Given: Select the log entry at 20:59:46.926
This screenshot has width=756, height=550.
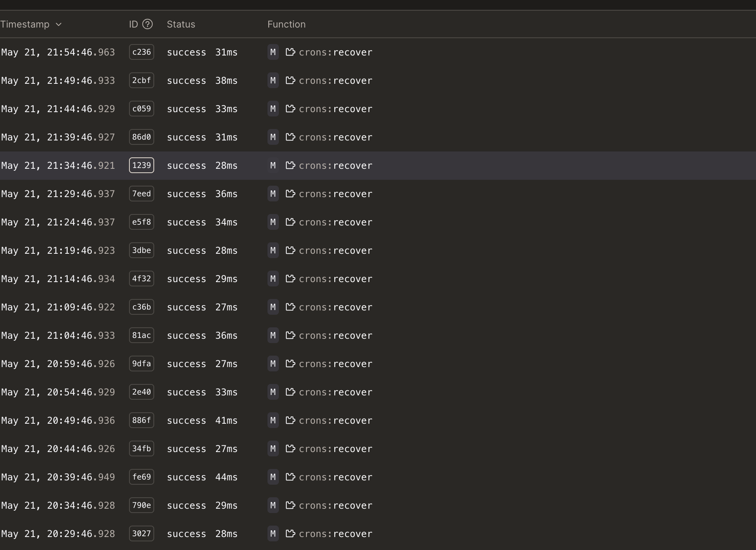Looking at the screenshot, I should pyautogui.click(x=58, y=364).
